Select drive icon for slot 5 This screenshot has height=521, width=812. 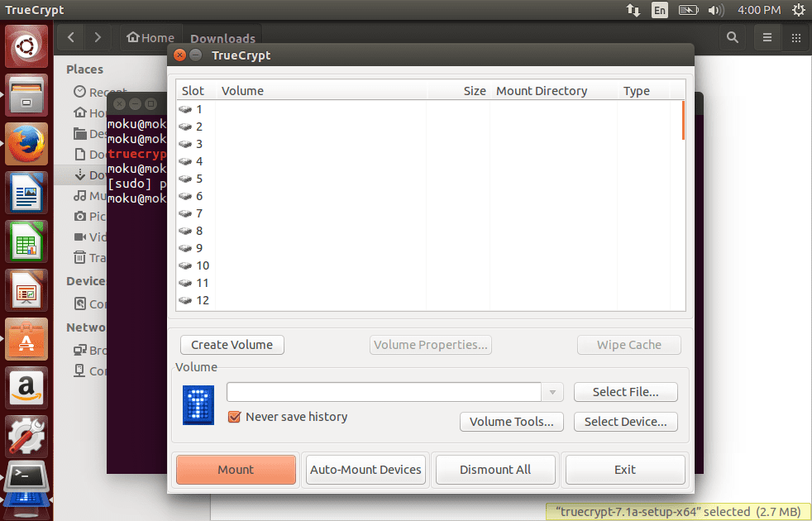click(x=185, y=179)
